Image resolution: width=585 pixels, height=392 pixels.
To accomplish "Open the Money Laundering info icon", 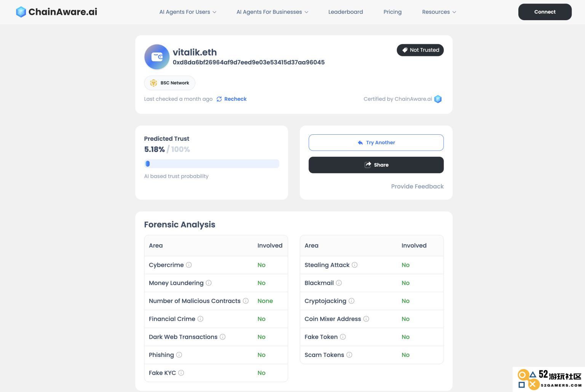I will click(209, 283).
